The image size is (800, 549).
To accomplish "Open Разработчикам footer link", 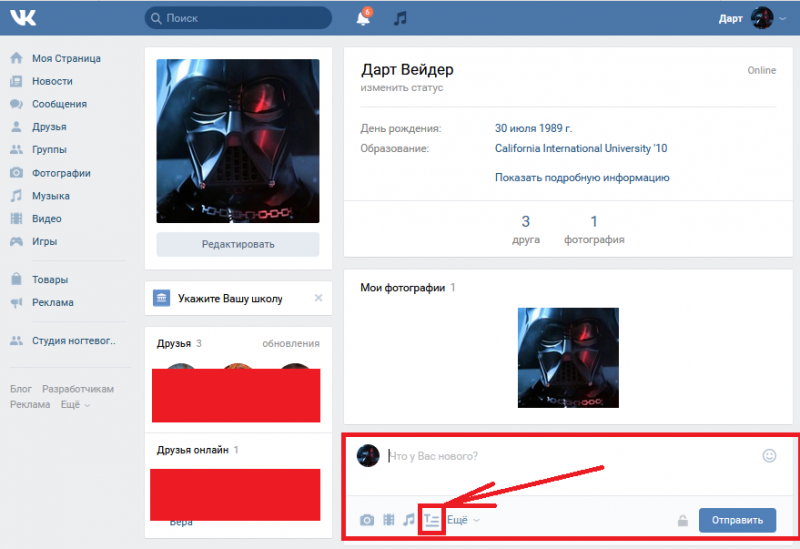I will click(78, 389).
